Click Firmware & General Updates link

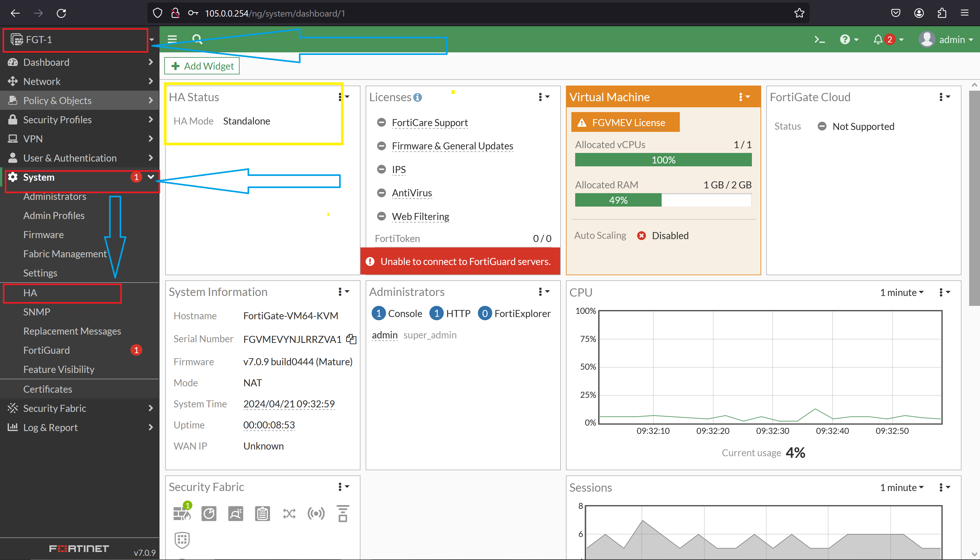pyautogui.click(x=452, y=146)
